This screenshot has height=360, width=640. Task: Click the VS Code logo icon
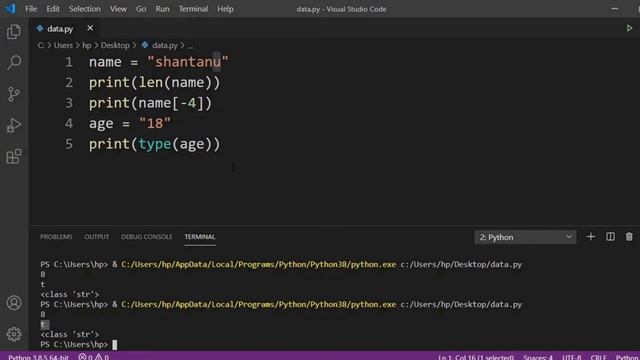point(10,9)
